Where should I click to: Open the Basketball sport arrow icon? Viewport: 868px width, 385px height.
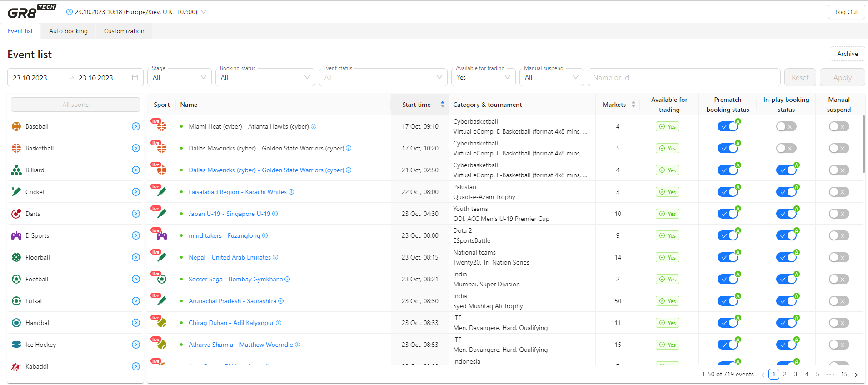click(136, 148)
